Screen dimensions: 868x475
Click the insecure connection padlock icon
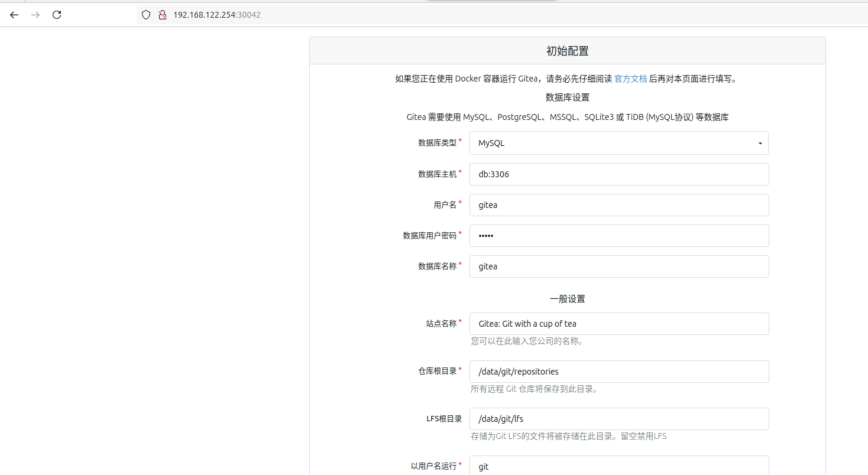(x=162, y=15)
